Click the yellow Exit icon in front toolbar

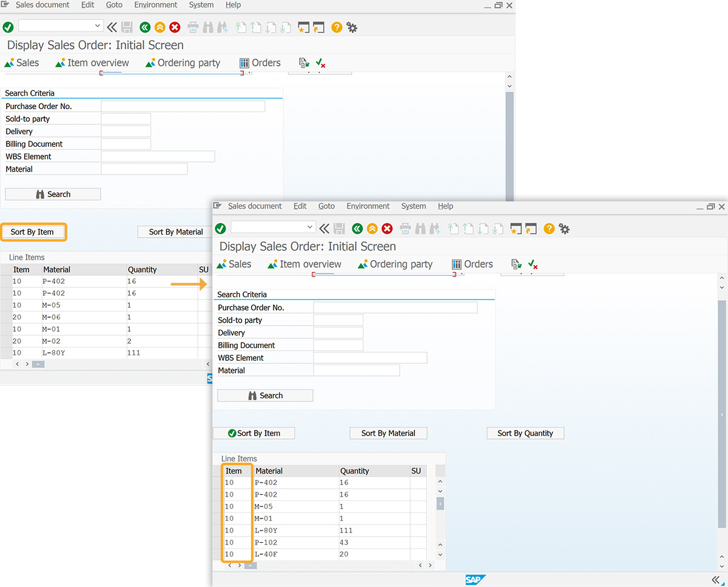(372, 228)
